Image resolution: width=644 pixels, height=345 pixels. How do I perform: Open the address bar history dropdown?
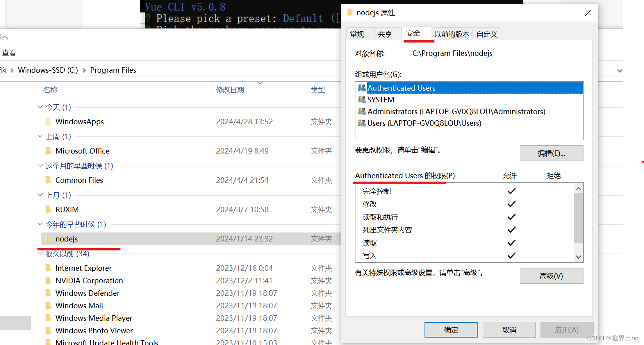pyautogui.click(x=619, y=71)
